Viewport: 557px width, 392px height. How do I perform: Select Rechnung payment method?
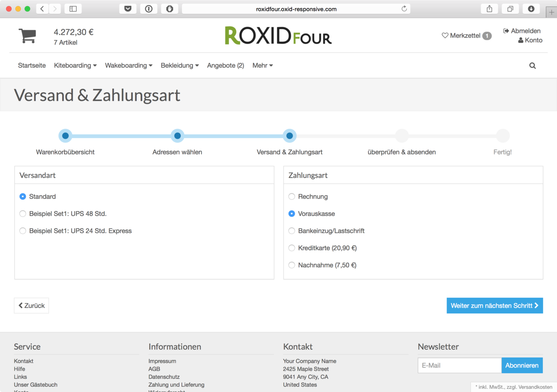[x=292, y=196]
